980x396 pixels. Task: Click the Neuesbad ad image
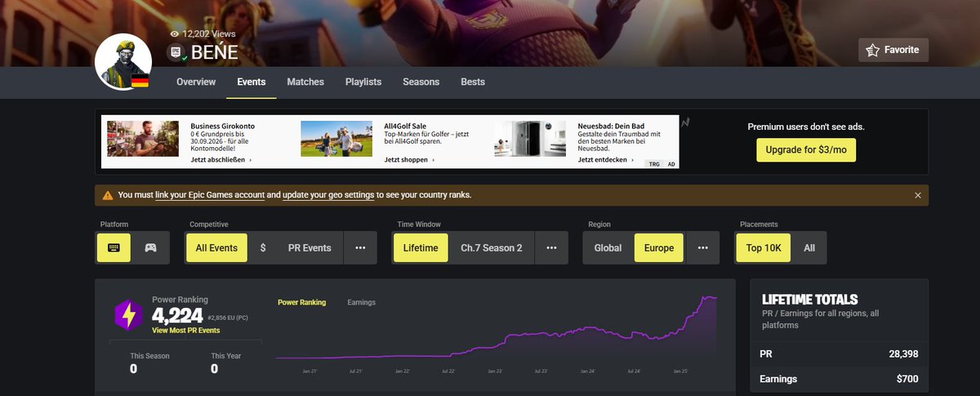pyautogui.click(x=529, y=138)
